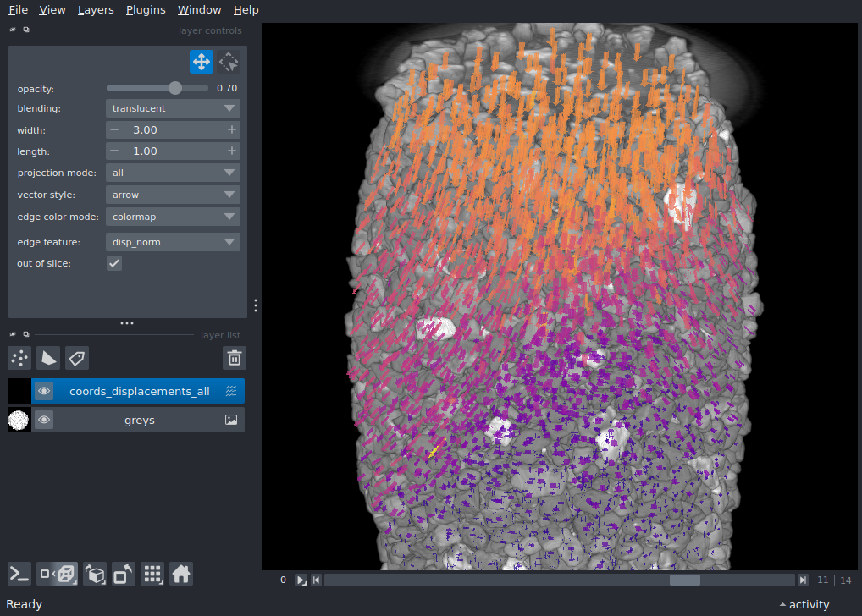The image size is (862, 616).
Task: Hide the coords_displacements_all layer
Action: [44, 391]
